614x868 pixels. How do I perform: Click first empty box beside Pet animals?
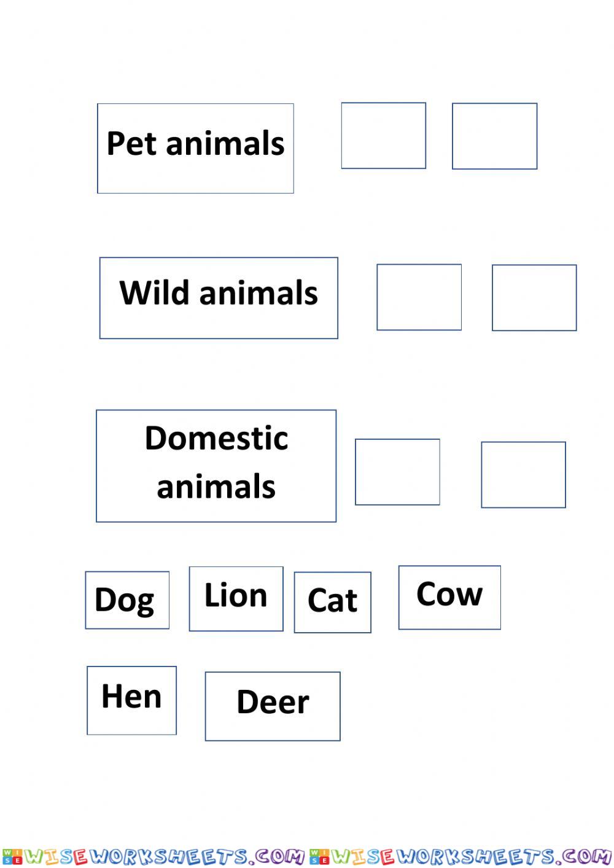point(384,136)
